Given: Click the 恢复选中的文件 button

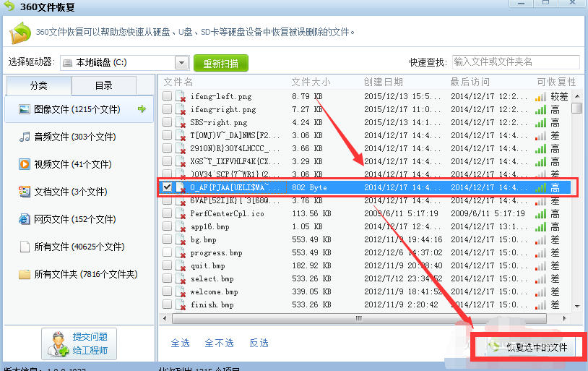Looking at the screenshot, I should (x=529, y=347).
